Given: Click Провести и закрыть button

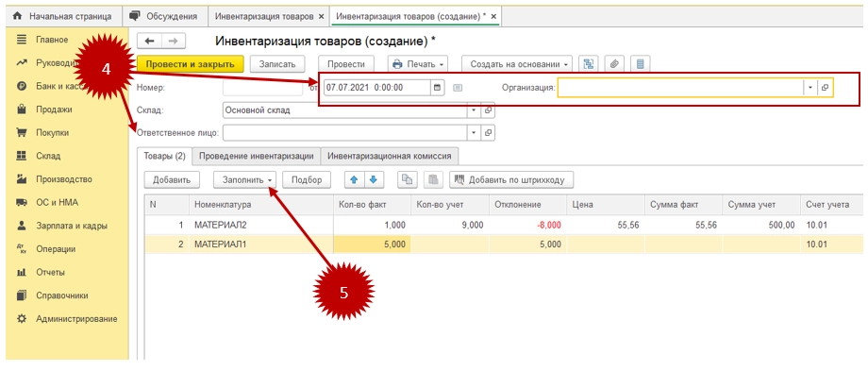Looking at the screenshot, I should pyautogui.click(x=191, y=64).
